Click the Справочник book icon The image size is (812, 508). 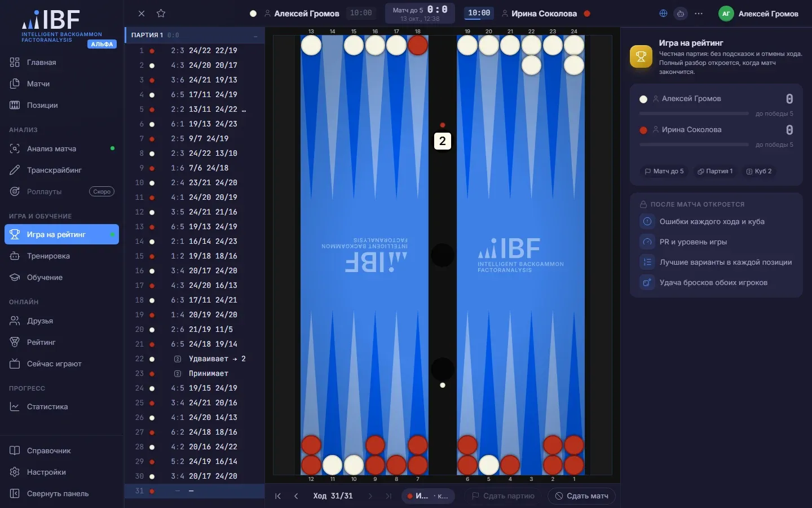(x=15, y=450)
